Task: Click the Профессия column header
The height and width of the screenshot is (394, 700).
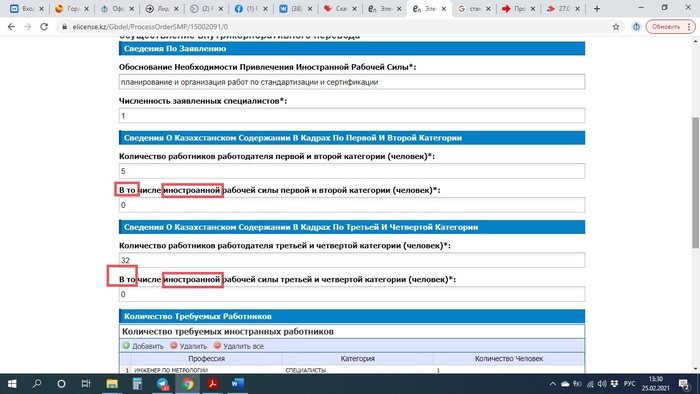Action: pos(206,358)
